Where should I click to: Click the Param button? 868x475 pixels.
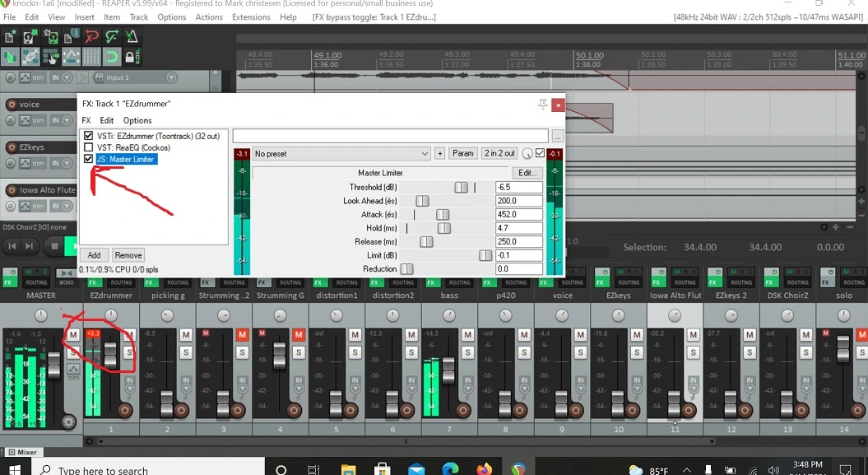(462, 153)
